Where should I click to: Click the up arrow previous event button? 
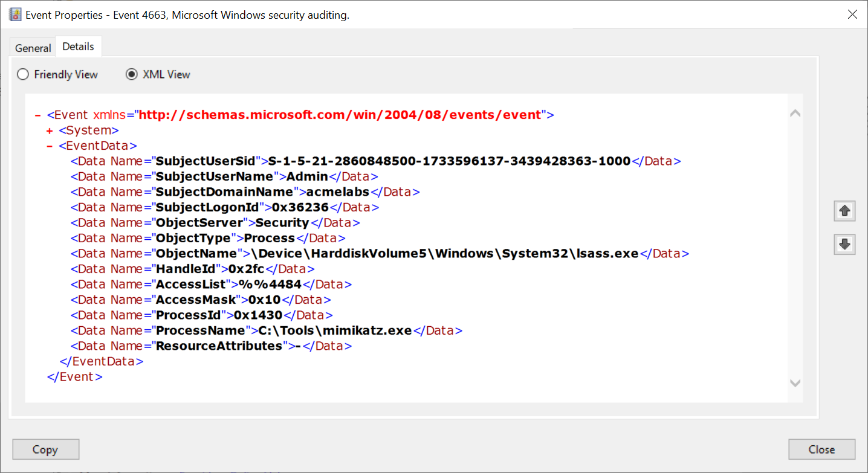(844, 211)
